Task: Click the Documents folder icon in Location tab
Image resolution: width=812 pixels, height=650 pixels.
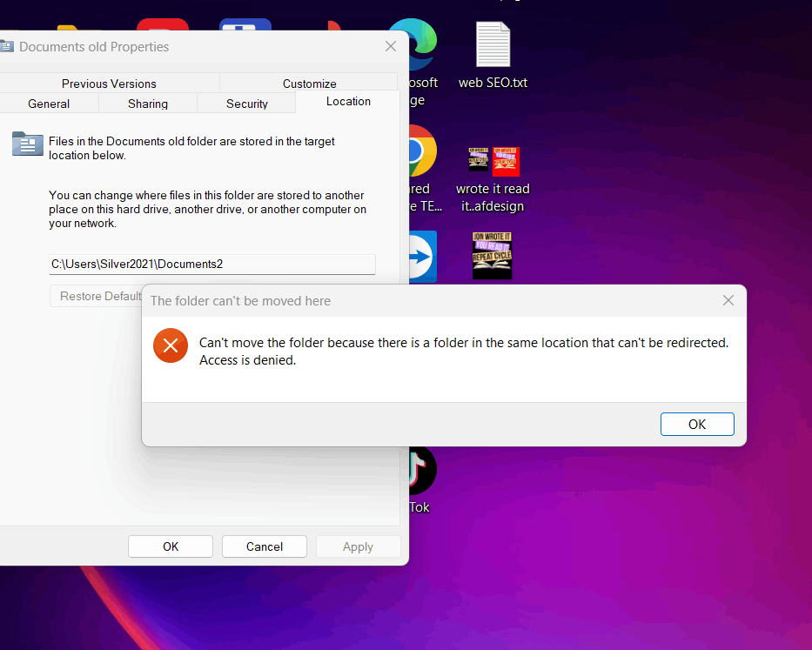Action: point(28,144)
